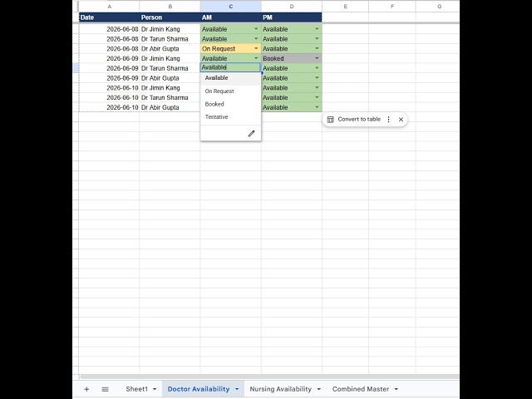Image resolution: width=532 pixels, height=399 pixels.
Task: Open the three-dot options beside Convert to table
Action: tap(388, 120)
